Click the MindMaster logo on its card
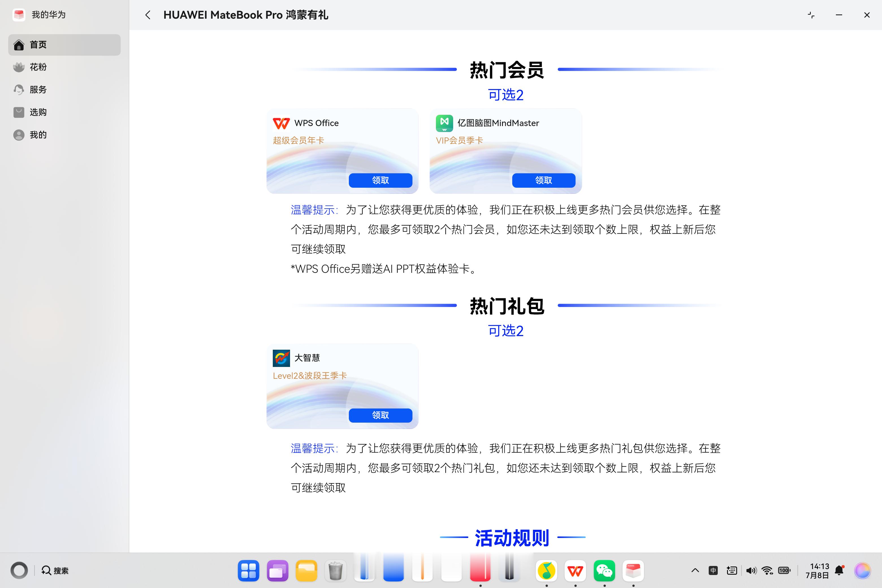The image size is (882, 588). [x=444, y=123]
